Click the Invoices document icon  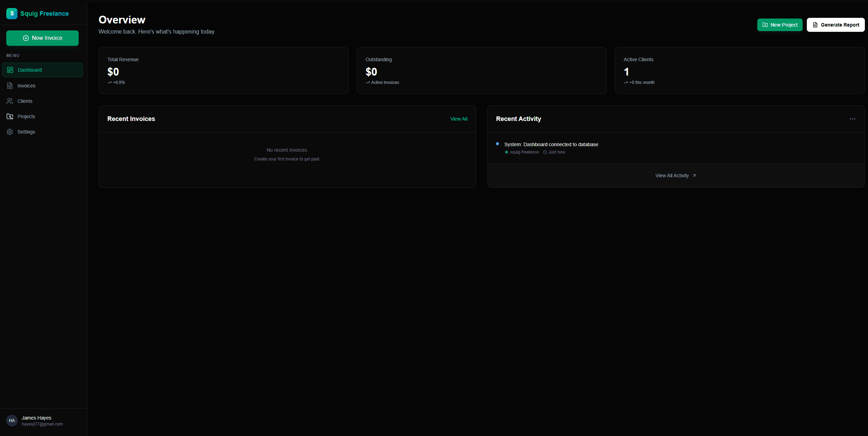10,86
